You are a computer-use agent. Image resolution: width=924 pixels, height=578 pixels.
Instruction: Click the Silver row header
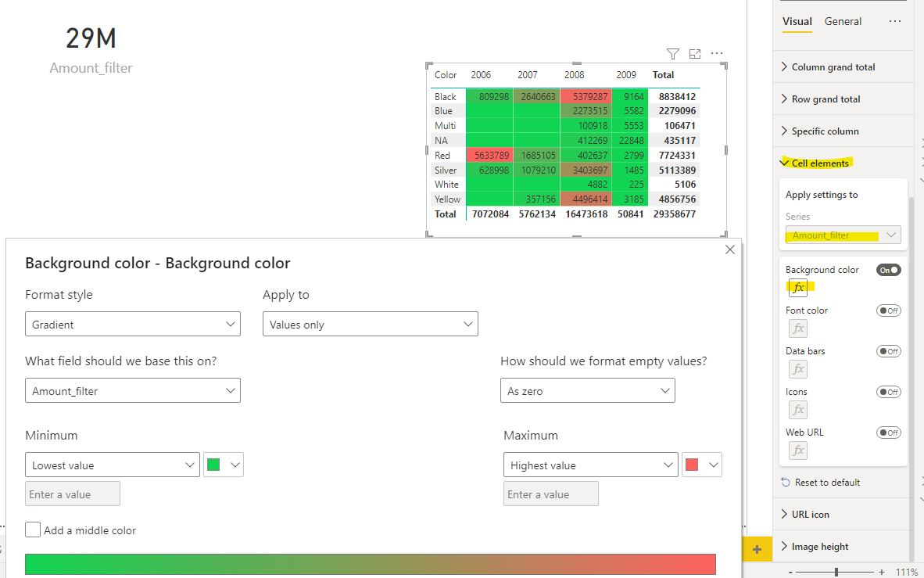click(x=446, y=170)
